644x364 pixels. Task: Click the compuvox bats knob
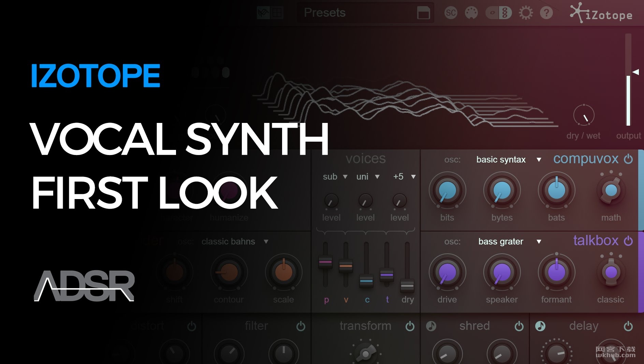click(x=556, y=191)
